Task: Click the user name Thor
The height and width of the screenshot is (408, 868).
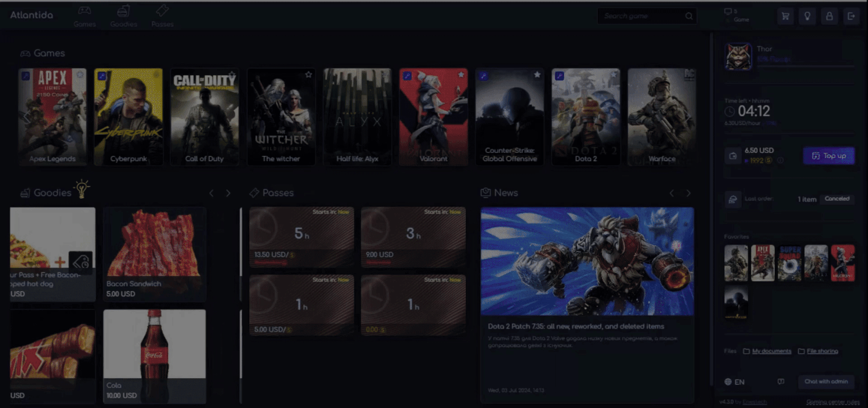Action: (x=764, y=48)
